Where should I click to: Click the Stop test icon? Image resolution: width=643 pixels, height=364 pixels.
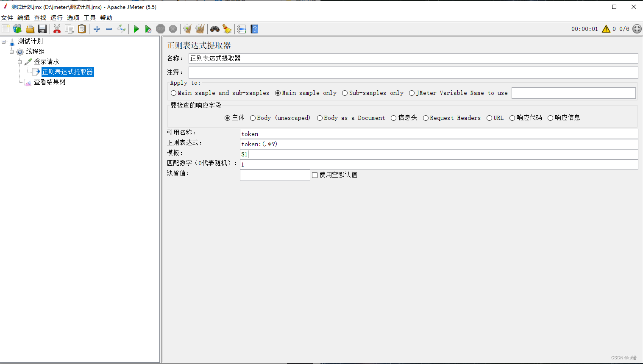pos(161,29)
